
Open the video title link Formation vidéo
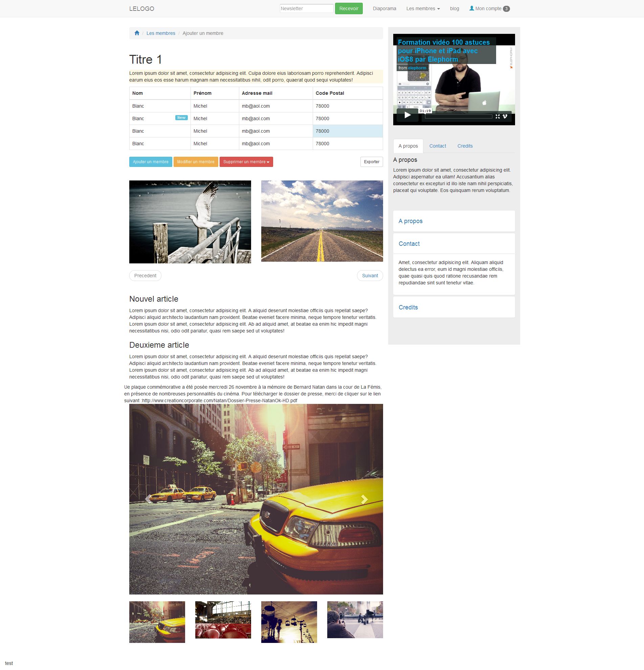[x=444, y=50]
